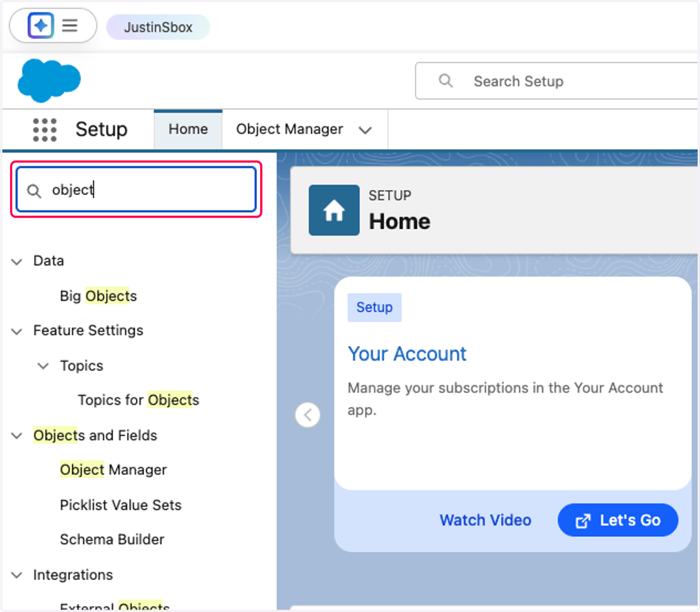Go to previous card with left arrow
This screenshot has height=612, width=700.
(308, 415)
